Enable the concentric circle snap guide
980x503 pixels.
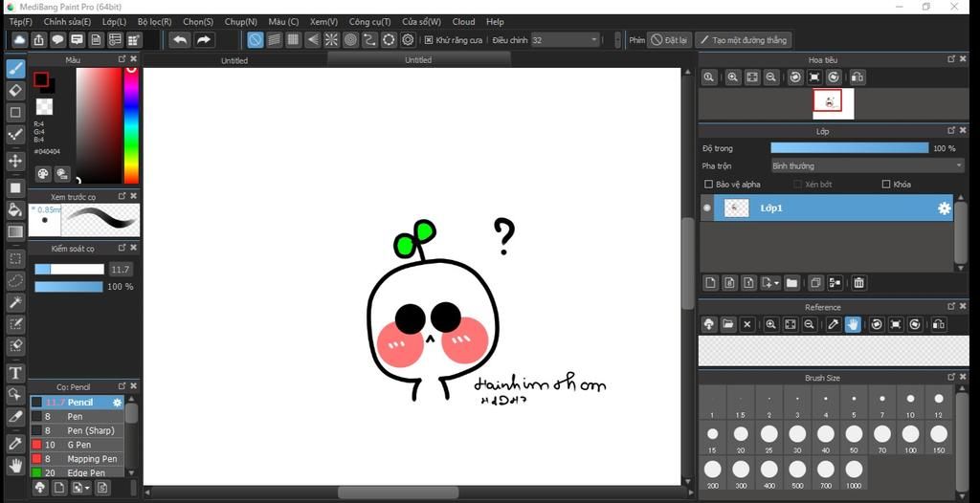[x=350, y=40]
